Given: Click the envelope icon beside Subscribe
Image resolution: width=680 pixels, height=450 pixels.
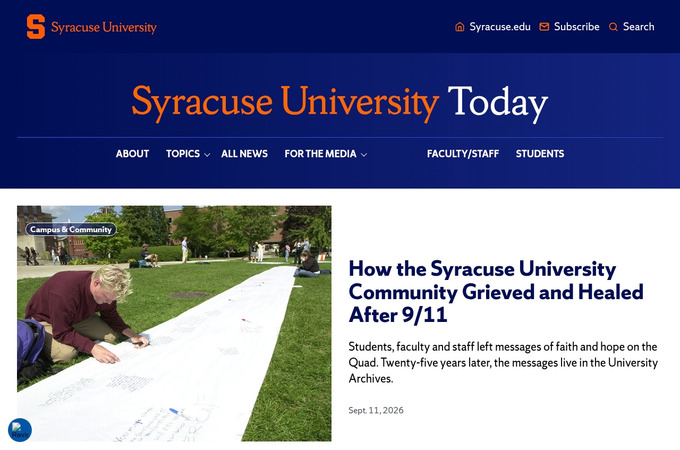Looking at the screenshot, I should point(544,27).
